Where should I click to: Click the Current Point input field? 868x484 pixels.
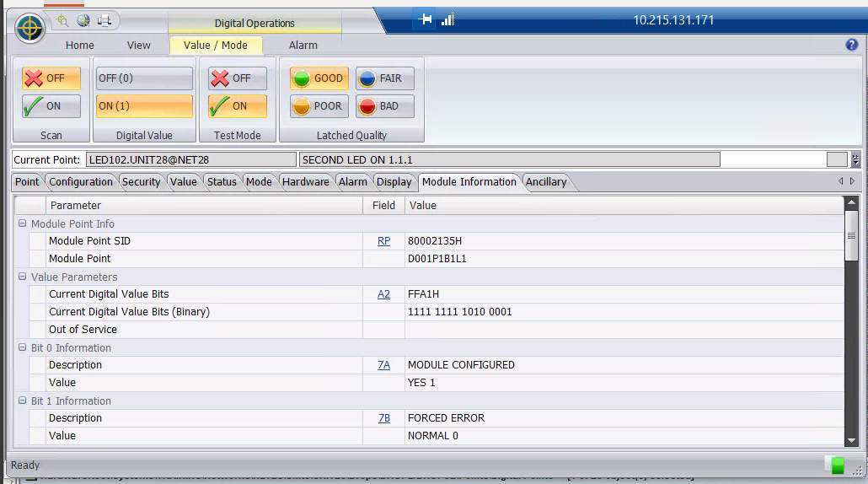pyautogui.click(x=190, y=159)
